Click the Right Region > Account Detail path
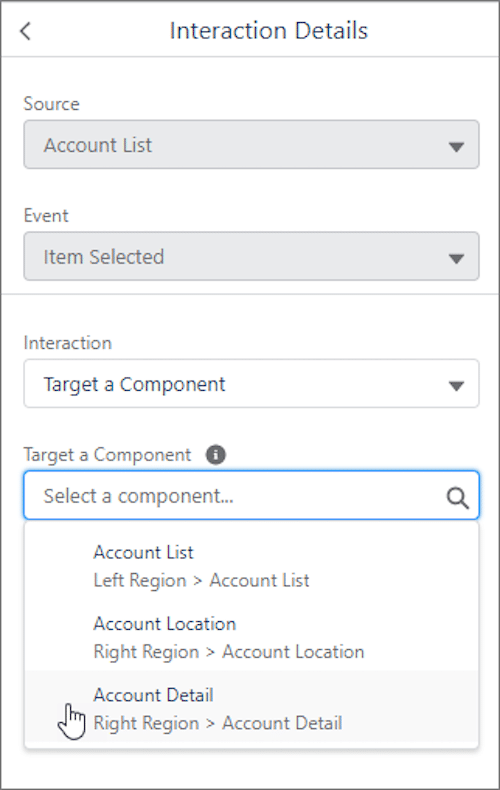This screenshot has height=790, width=500. (218, 723)
